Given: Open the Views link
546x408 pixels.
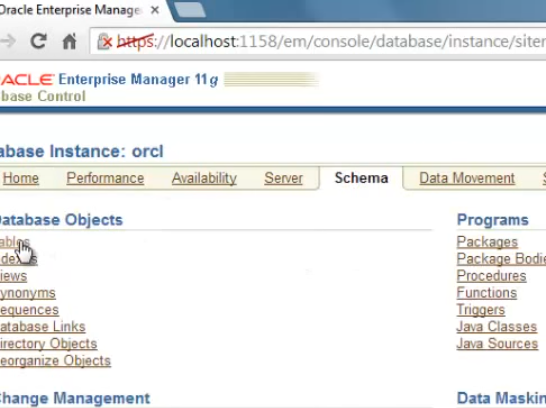Looking at the screenshot, I should point(13,276).
